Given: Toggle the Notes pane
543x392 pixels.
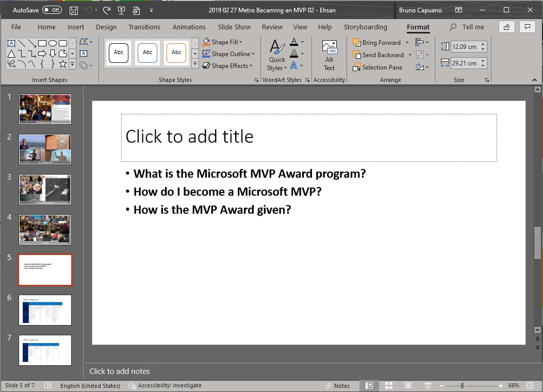Looking at the screenshot, I should click(339, 385).
